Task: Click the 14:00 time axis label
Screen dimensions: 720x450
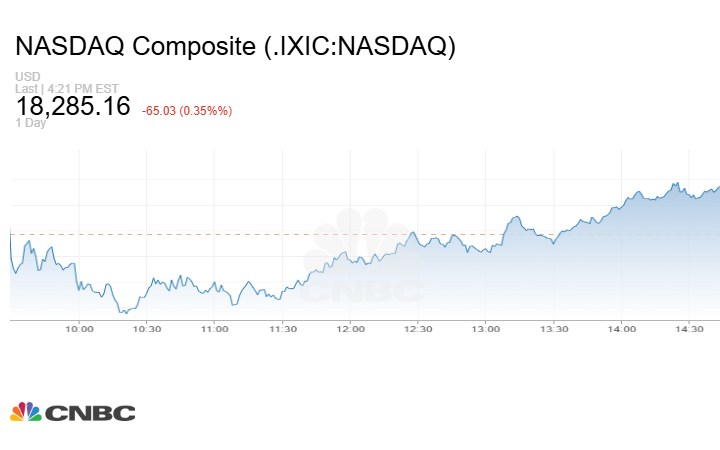Action: (x=621, y=329)
